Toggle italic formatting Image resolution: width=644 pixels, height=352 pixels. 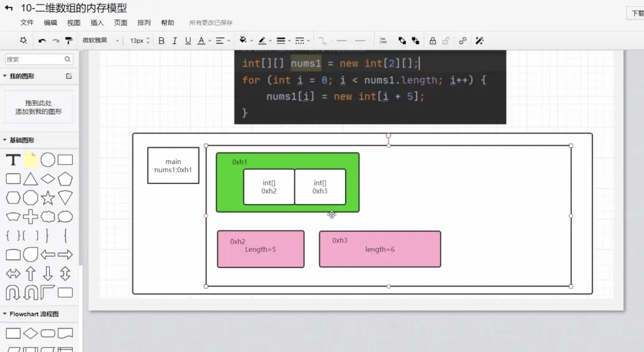click(175, 40)
